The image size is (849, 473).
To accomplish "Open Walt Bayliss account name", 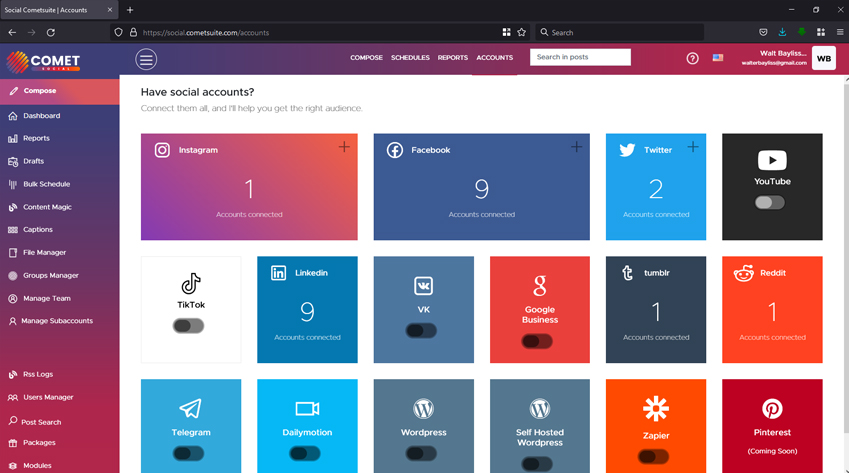I will (783, 53).
